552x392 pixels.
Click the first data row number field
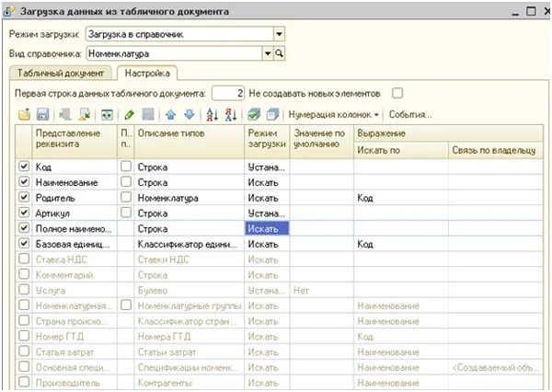click(x=228, y=93)
